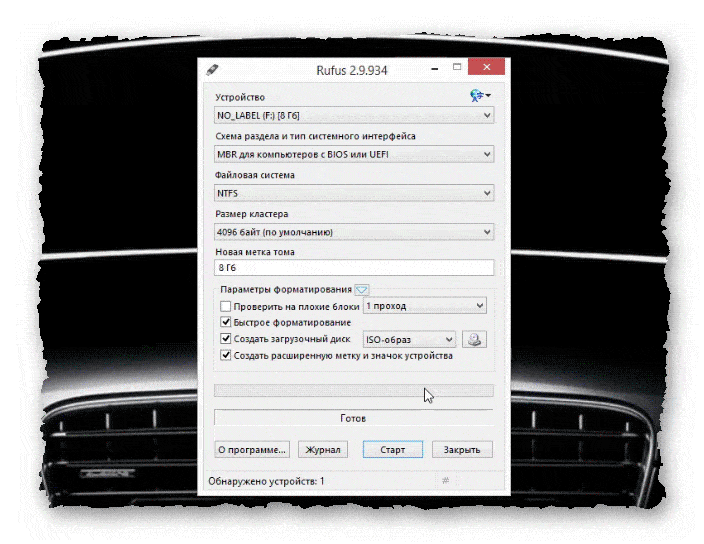The image size is (704, 544).
Task: Select ISO image with disc icon button
Action: [x=474, y=339]
